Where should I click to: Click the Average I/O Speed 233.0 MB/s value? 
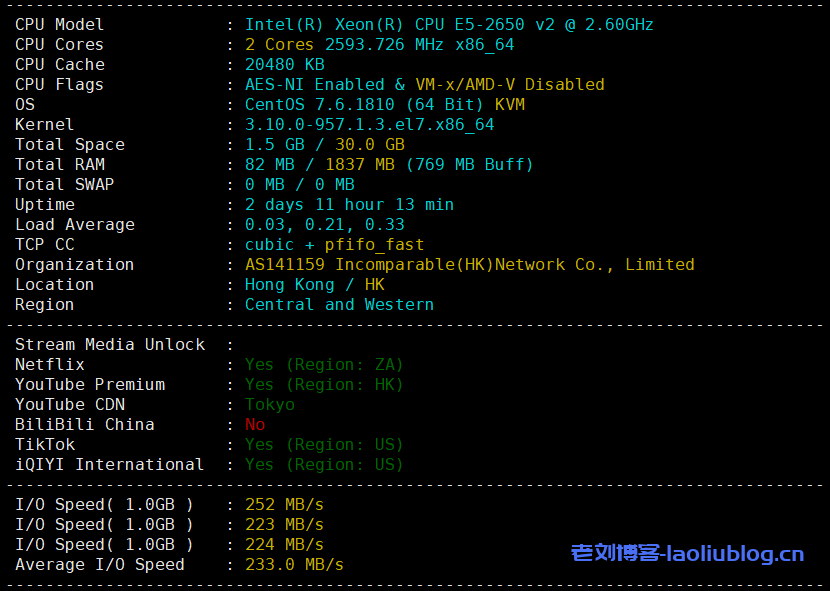[294, 564]
